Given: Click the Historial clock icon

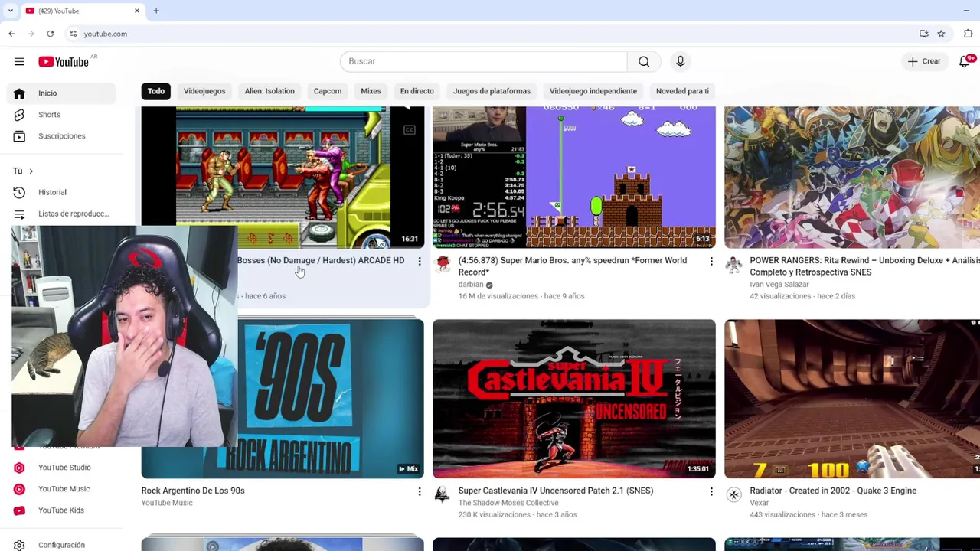Looking at the screenshot, I should point(19,193).
